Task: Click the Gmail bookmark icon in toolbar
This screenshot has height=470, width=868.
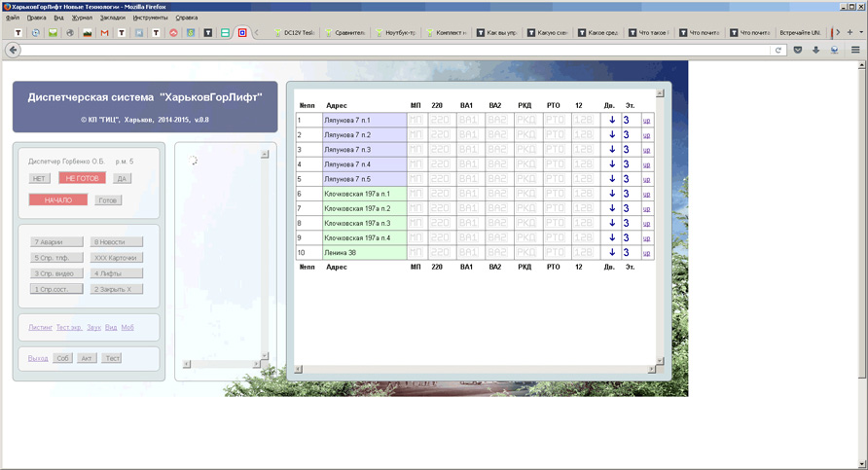Action: point(105,32)
